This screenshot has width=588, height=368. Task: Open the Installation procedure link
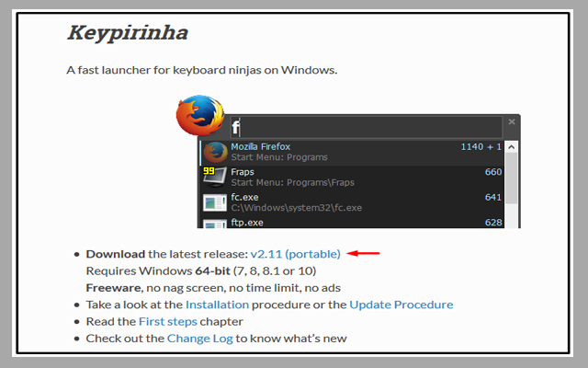click(217, 305)
